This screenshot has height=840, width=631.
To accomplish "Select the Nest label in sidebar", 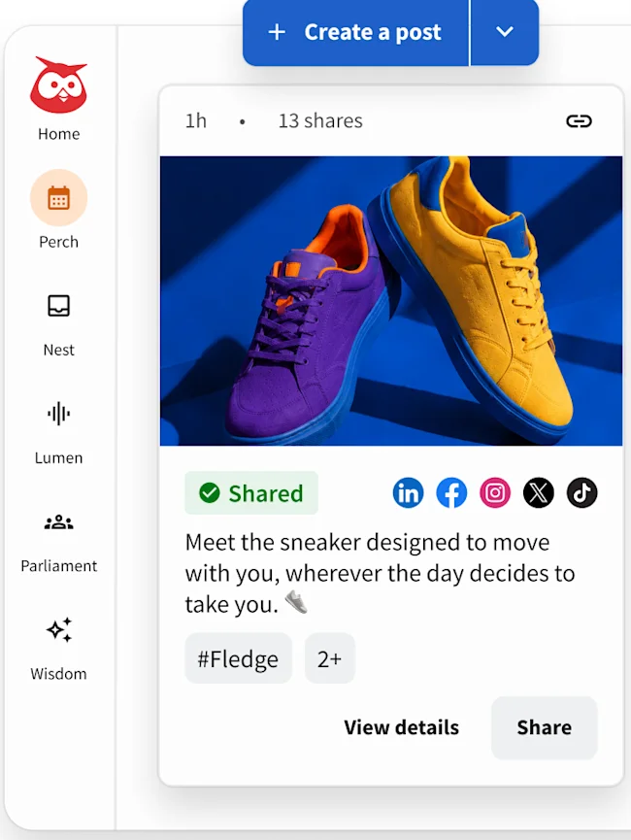I will tap(58, 350).
